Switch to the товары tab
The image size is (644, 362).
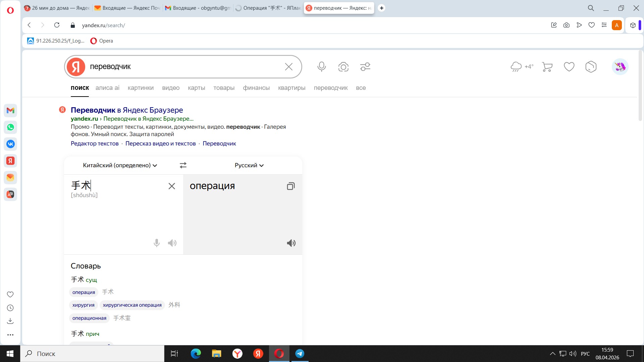[x=224, y=88]
